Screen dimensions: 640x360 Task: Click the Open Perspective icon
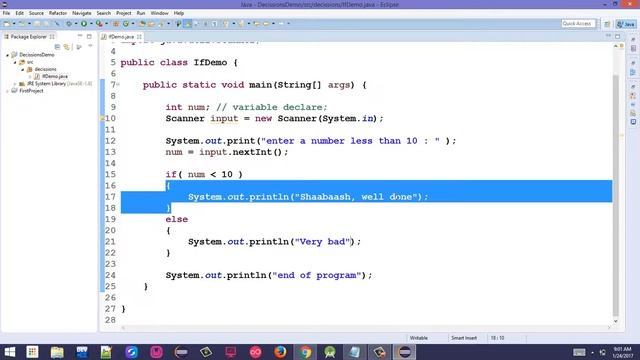click(607, 24)
